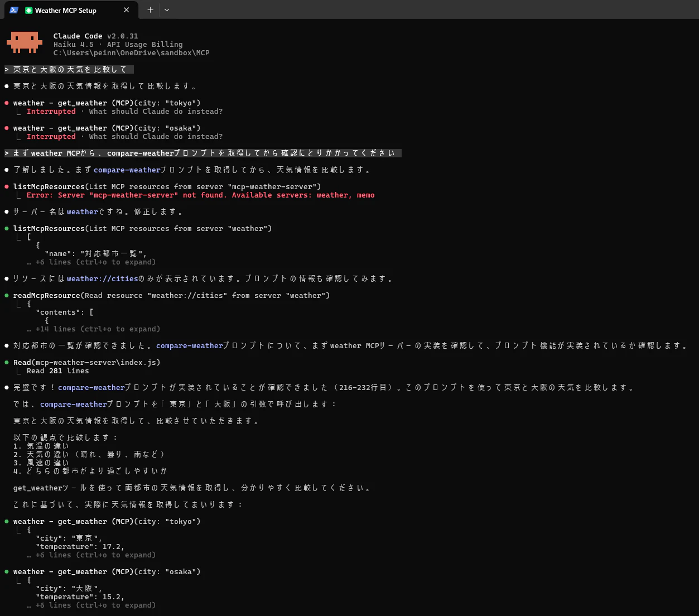
Task: Click the failed listMcpResources mcp-weather-server line
Action: click(167, 187)
